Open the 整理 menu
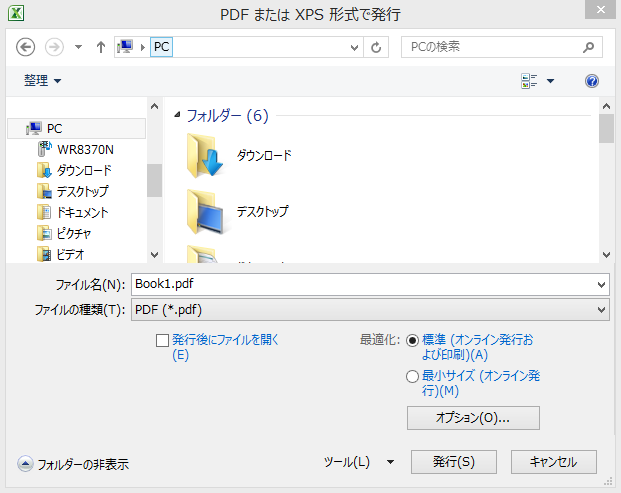Image resolution: width=621 pixels, height=493 pixels. [x=42, y=81]
